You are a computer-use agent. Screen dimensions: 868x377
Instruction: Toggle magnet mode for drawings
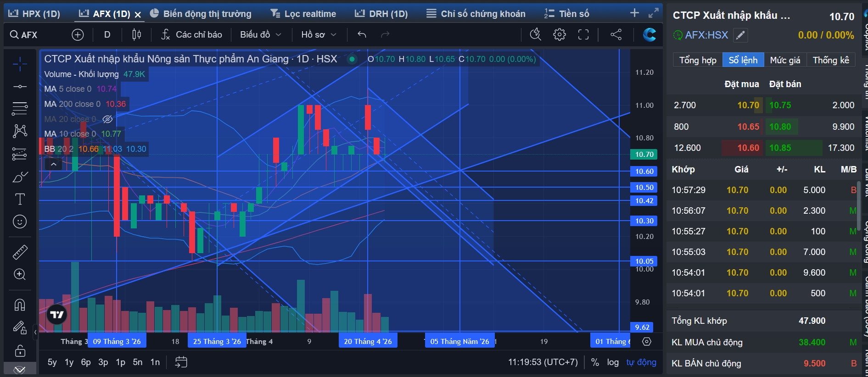pyautogui.click(x=20, y=305)
